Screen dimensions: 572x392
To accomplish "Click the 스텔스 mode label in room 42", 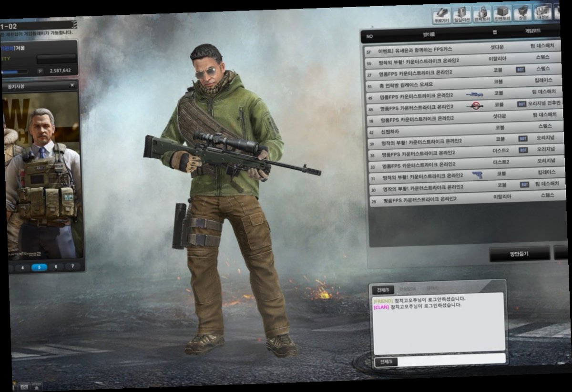I will 544,126.
